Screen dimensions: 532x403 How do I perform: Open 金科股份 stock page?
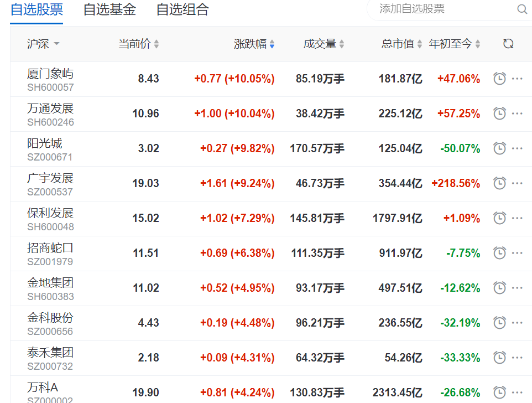click(x=50, y=317)
